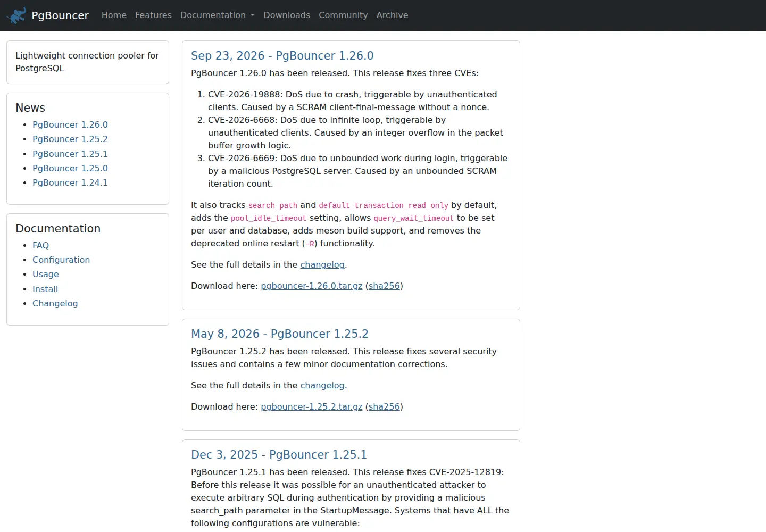This screenshot has height=532, width=766.
Task: Click the pool_idle_timeout code text
Action: (x=269, y=218)
